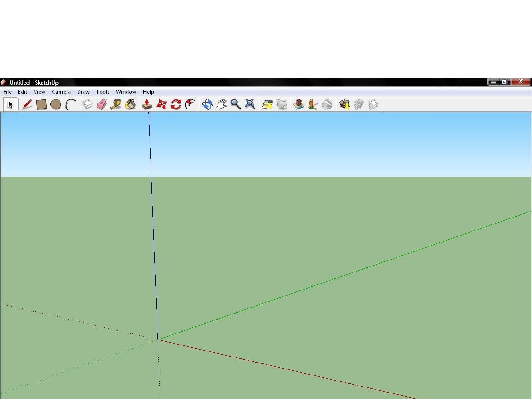The width and height of the screenshot is (532, 399).
Task: Open the Paint Bucket tool
Action: point(130,104)
